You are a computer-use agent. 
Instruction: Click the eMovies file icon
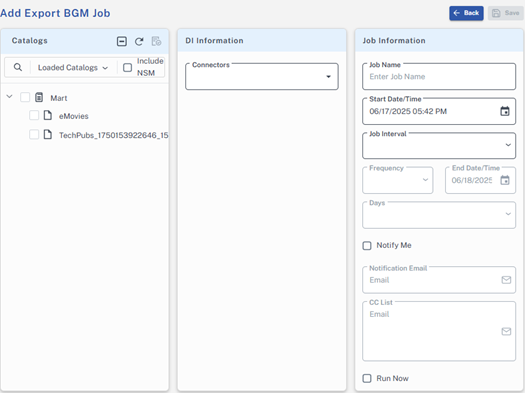[x=48, y=115]
